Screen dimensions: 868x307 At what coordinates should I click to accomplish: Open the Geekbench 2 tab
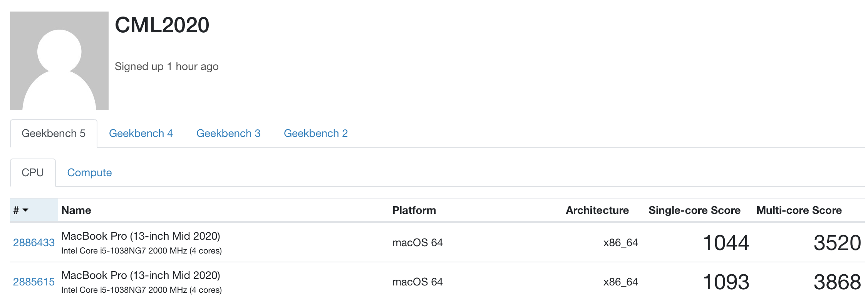click(316, 133)
